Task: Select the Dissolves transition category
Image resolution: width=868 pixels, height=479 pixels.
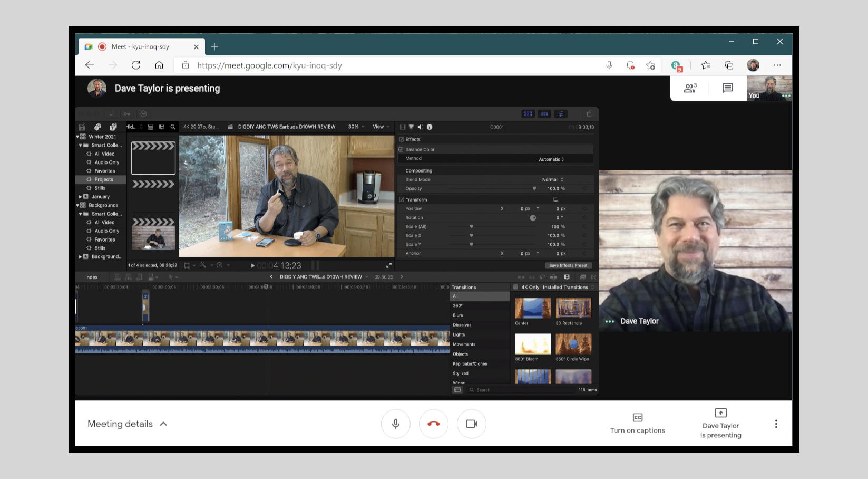Action: click(x=462, y=324)
